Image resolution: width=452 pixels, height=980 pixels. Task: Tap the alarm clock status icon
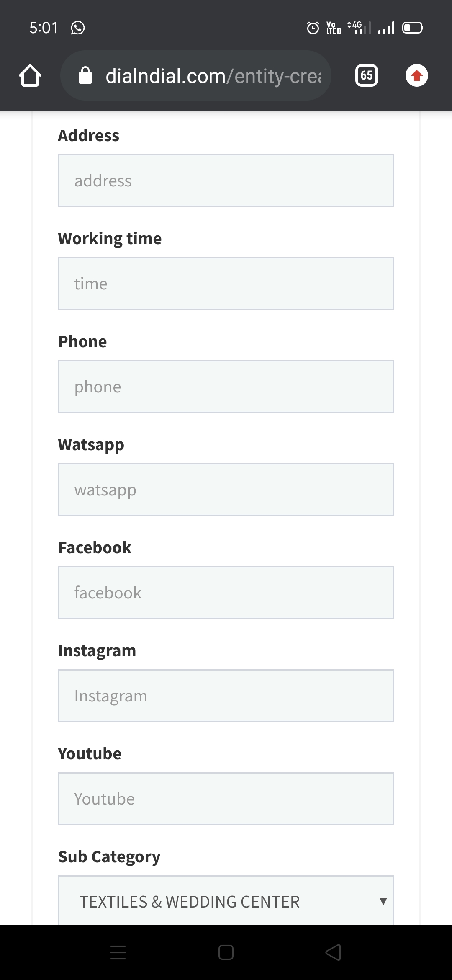[313, 28]
